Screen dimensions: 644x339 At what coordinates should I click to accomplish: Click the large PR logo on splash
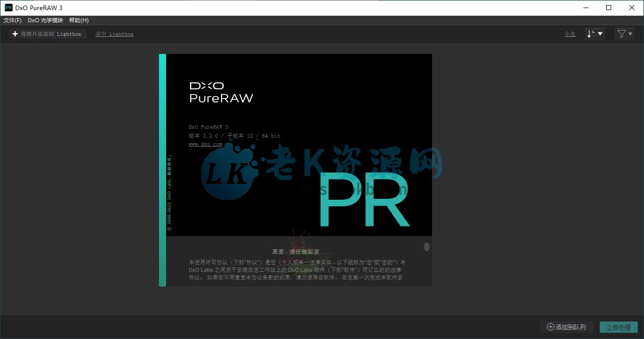[364, 200]
